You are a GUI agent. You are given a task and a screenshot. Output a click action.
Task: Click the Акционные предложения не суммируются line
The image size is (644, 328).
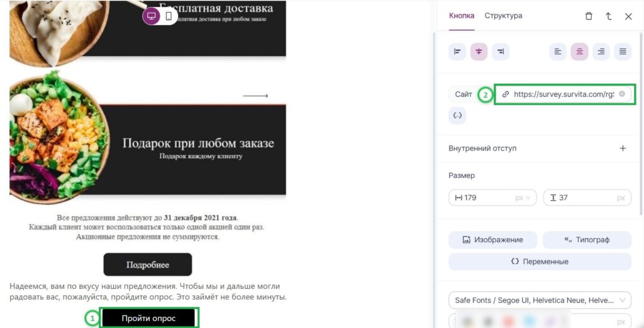point(147,237)
